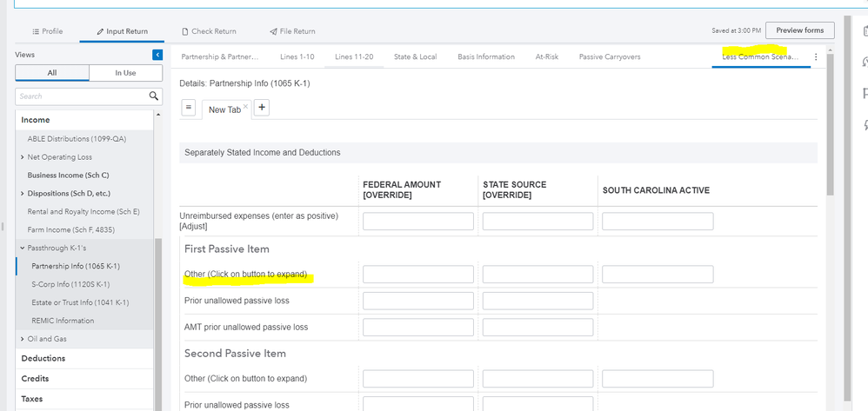Open the three-dot more options menu

click(x=816, y=57)
